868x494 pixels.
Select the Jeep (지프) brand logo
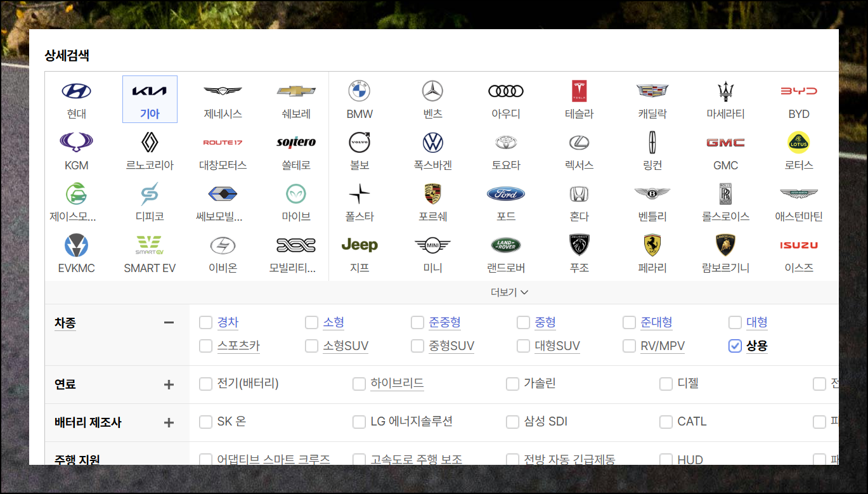click(x=360, y=245)
